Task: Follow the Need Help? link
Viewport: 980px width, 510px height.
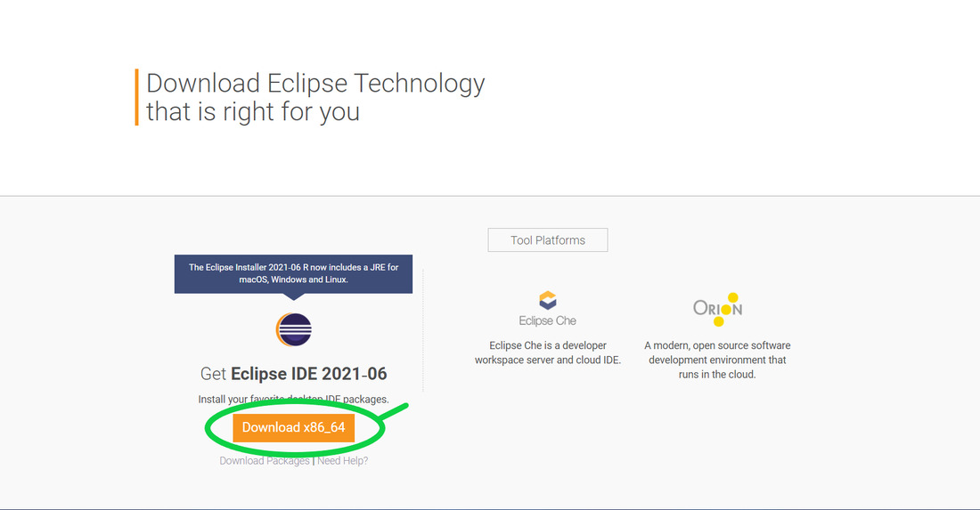Action: coord(342,461)
